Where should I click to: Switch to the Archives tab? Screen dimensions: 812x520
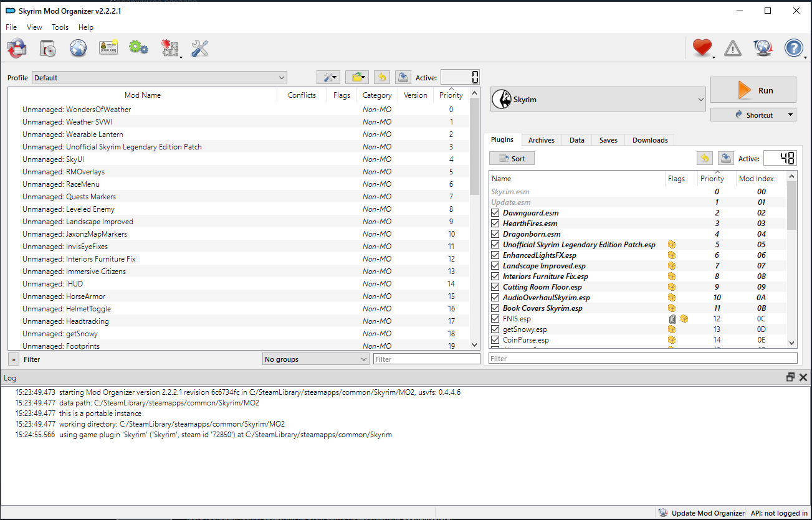pyautogui.click(x=542, y=140)
